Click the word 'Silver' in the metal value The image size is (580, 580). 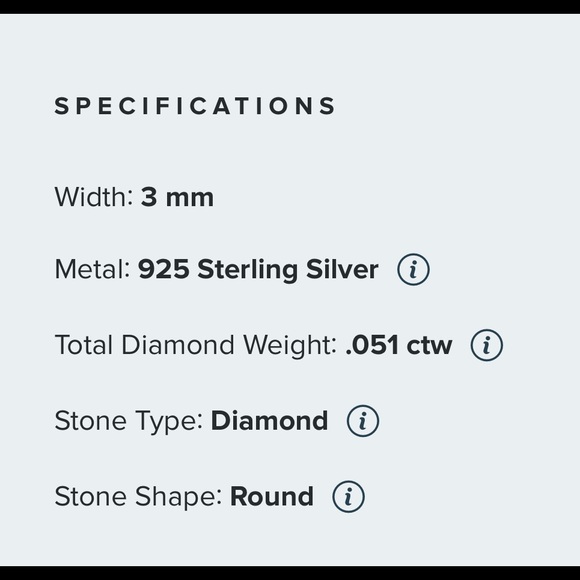click(342, 269)
